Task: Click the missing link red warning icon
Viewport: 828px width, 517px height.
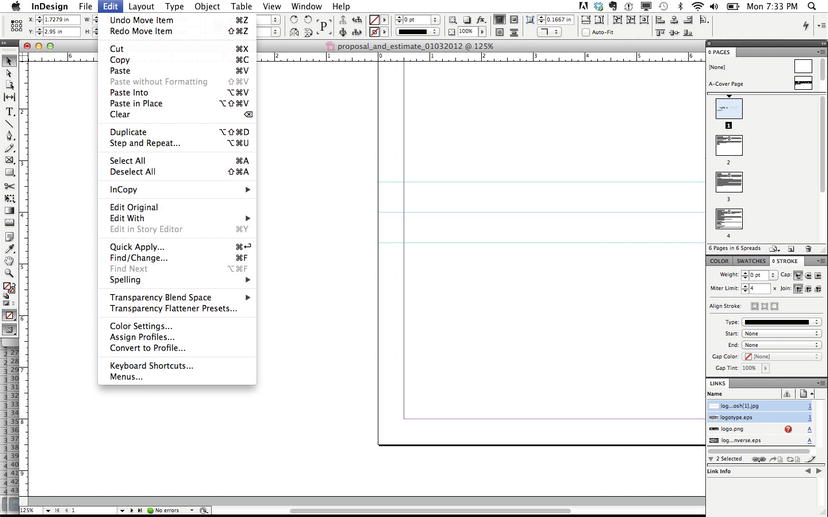Action: 788,429
